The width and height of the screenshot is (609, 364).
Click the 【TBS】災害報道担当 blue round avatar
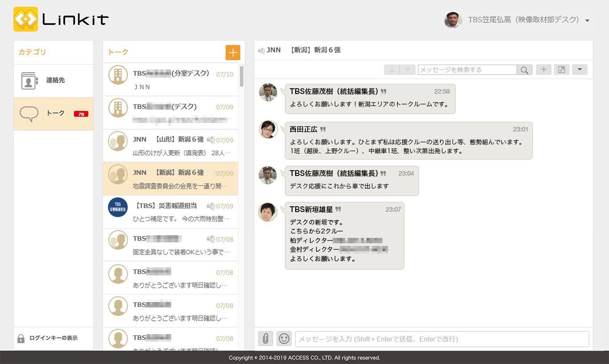pyautogui.click(x=118, y=207)
